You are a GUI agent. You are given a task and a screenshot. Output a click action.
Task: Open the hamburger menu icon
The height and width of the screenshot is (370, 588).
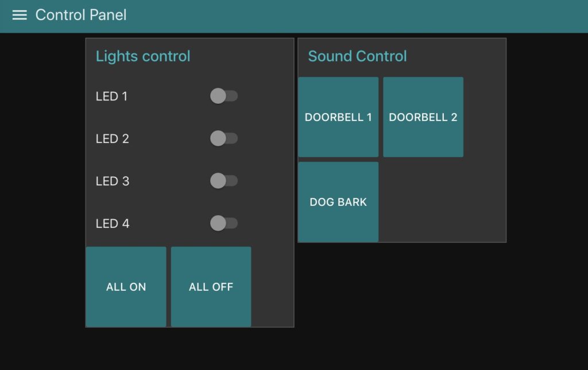point(20,15)
